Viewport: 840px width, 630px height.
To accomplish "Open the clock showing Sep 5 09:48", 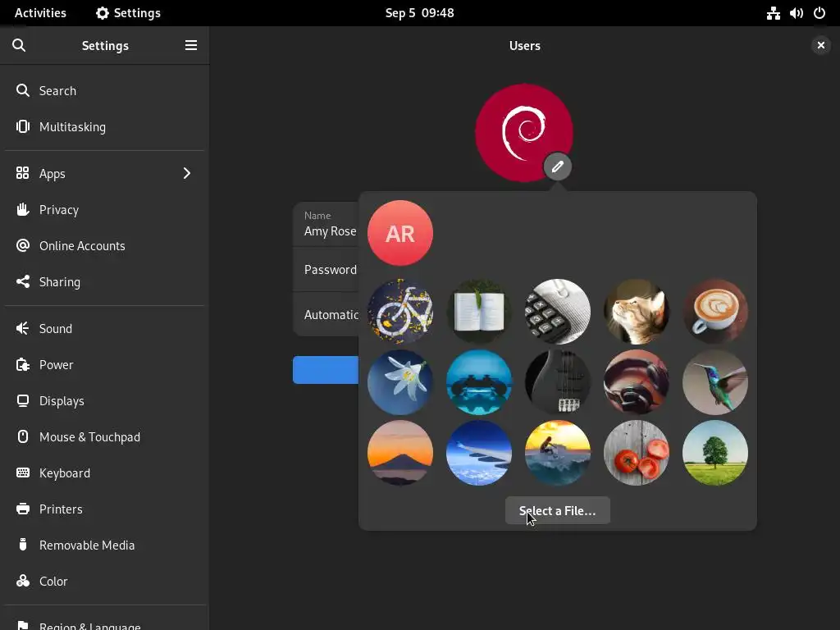I will (x=419, y=13).
